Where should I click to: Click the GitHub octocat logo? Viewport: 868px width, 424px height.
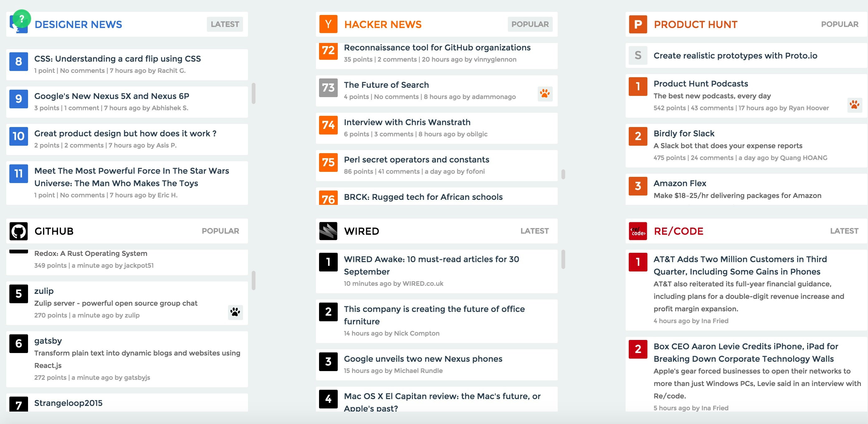tap(18, 231)
